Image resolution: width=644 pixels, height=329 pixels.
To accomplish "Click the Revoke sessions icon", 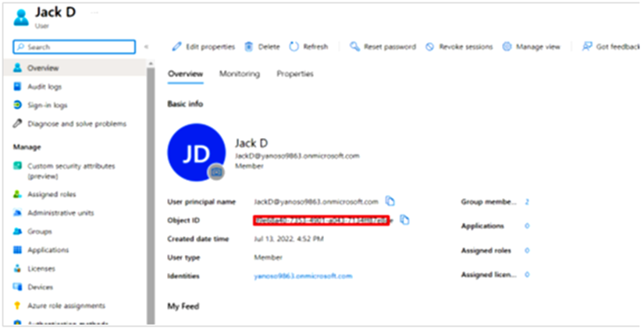I will pos(430,47).
